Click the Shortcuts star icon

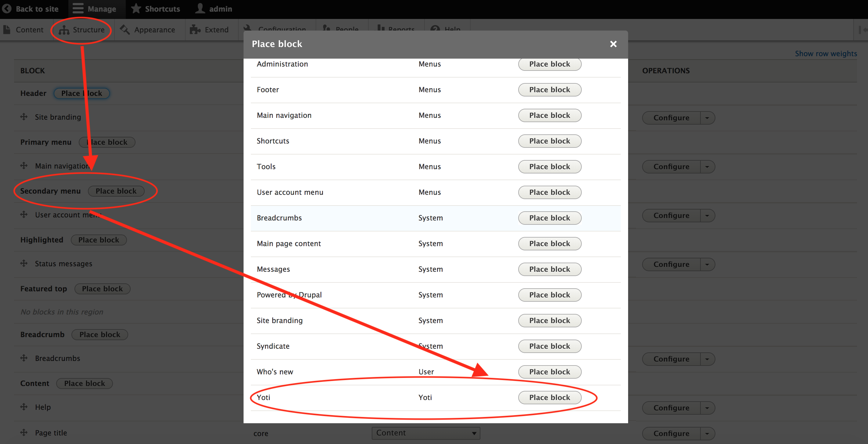pyautogui.click(x=136, y=9)
